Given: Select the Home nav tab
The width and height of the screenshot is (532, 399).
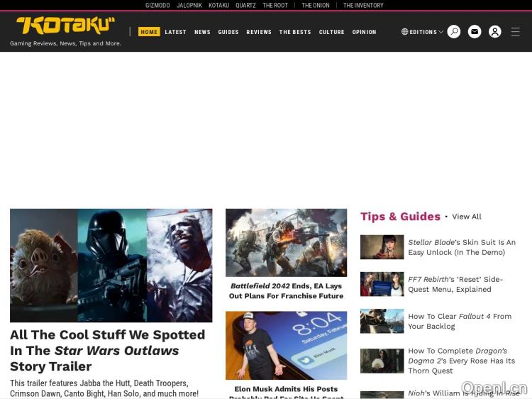Looking at the screenshot, I should [x=149, y=32].
